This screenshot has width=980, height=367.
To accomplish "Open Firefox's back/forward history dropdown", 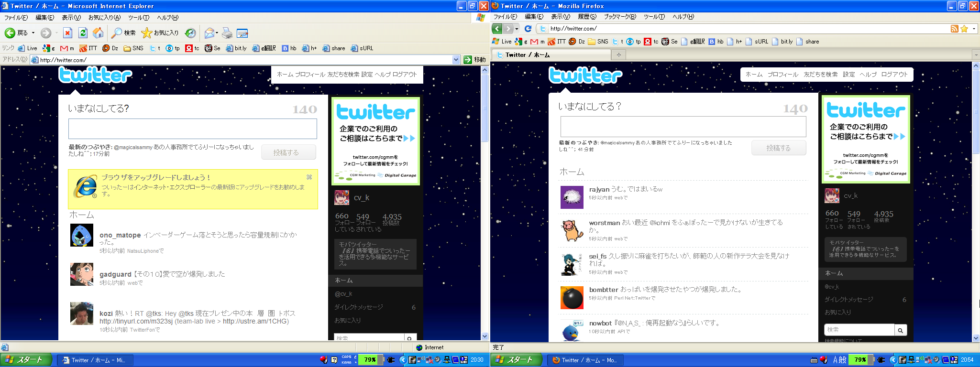I will pyautogui.click(x=517, y=29).
